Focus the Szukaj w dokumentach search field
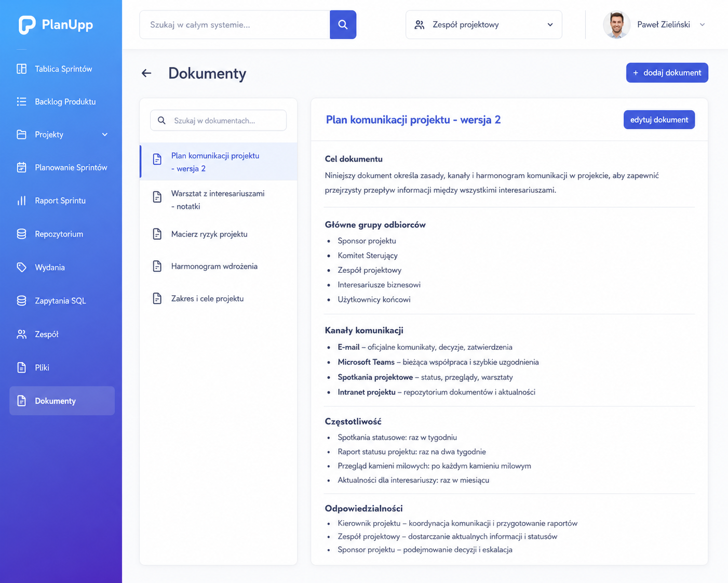 click(218, 121)
